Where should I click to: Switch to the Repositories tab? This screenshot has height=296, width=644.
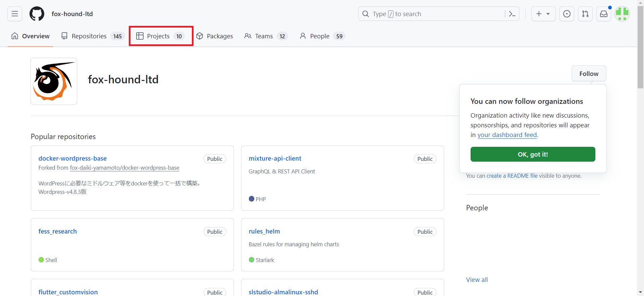[x=93, y=36]
